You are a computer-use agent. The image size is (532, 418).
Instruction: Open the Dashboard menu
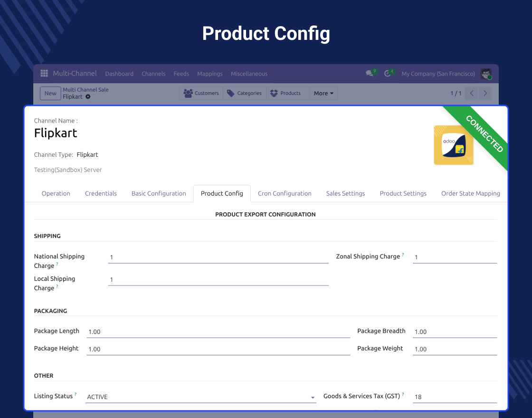click(x=119, y=74)
